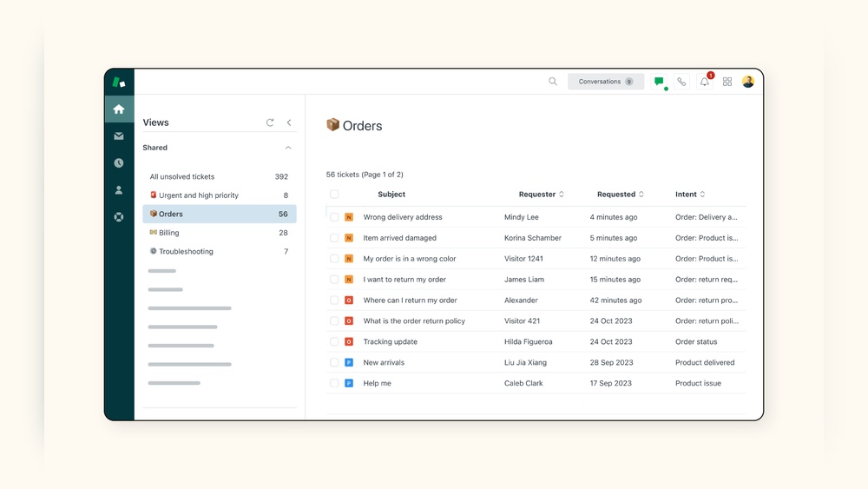Open the New arrivals ticket
Screen dimensions: 868x489
(x=384, y=363)
